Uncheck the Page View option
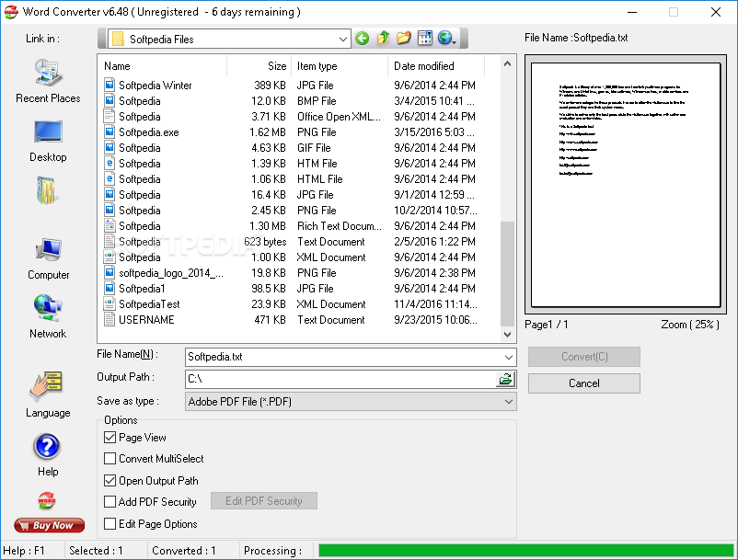This screenshot has width=738, height=560. [x=110, y=438]
